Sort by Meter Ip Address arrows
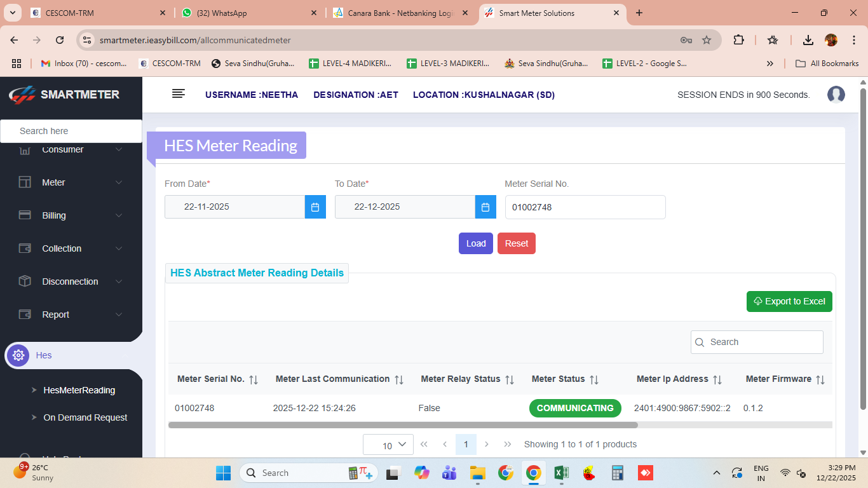This screenshot has height=488, width=868. click(x=717, y=379)
